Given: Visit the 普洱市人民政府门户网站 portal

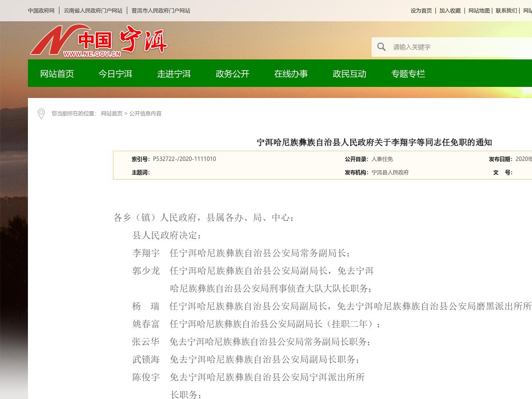Looking at the screenshot, I should [x=160, y=10].
